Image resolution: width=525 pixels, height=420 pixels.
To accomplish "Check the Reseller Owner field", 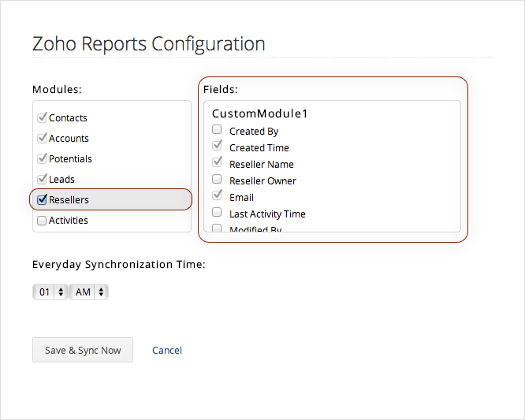I will click(217, 180).
